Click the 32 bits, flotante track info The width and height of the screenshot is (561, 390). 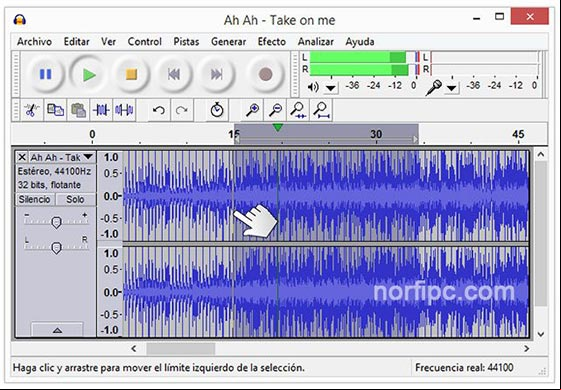pos(49,185)
